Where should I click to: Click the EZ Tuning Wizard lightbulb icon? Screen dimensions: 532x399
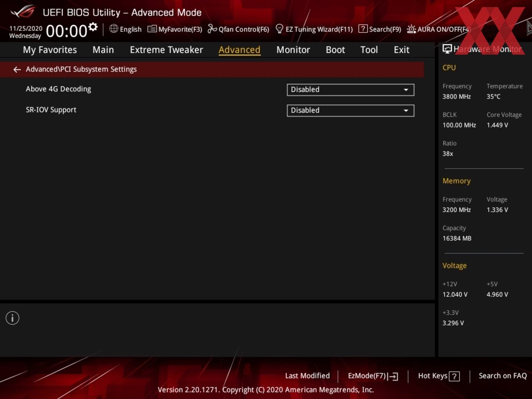(279, 29)
